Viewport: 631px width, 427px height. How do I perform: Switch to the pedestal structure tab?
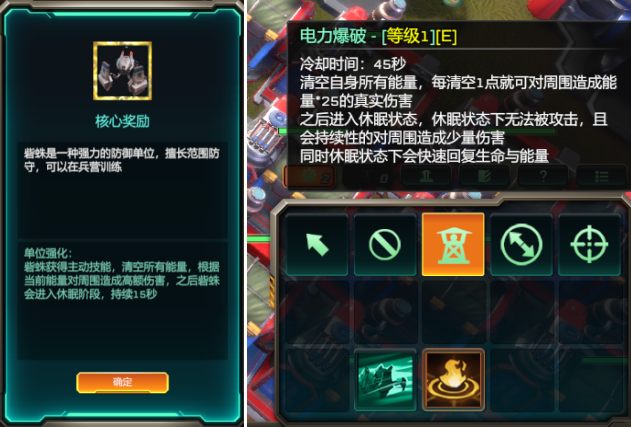click(x=427, y=176)
